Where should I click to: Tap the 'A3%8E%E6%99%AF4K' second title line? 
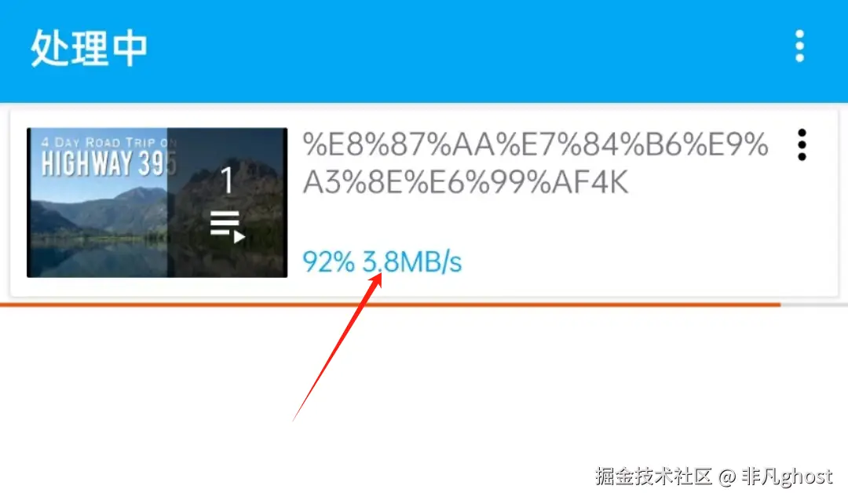click(466, 182)
